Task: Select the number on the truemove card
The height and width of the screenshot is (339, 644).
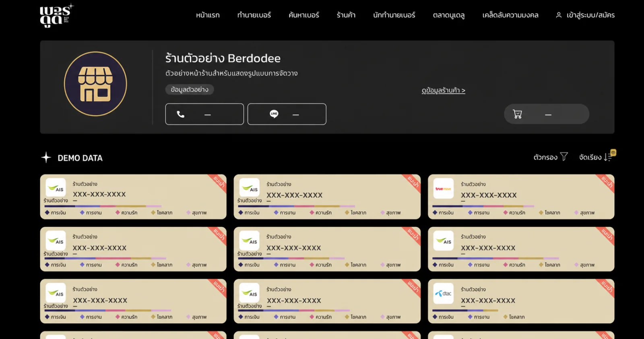Action: tap(489, 195)
